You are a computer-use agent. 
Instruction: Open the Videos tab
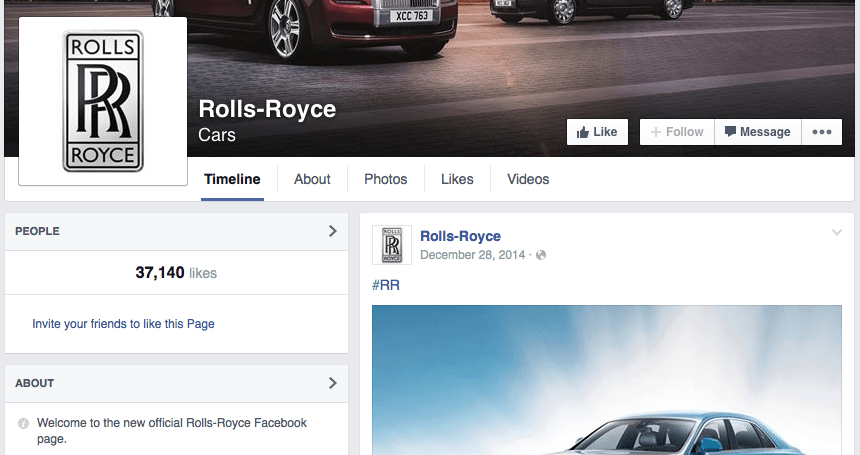[x=528, y=179]
